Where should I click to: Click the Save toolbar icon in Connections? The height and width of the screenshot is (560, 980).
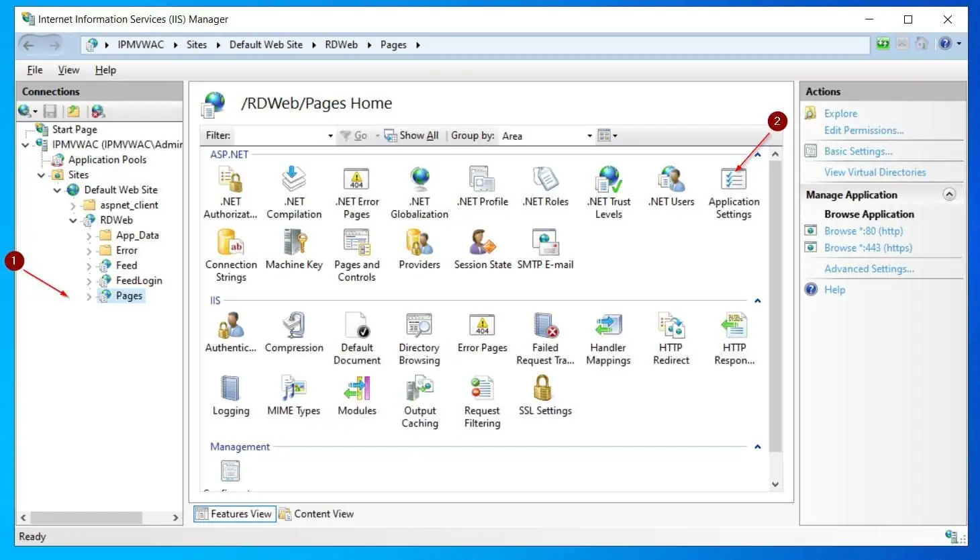pyautogui.click(x=50, y=111)
